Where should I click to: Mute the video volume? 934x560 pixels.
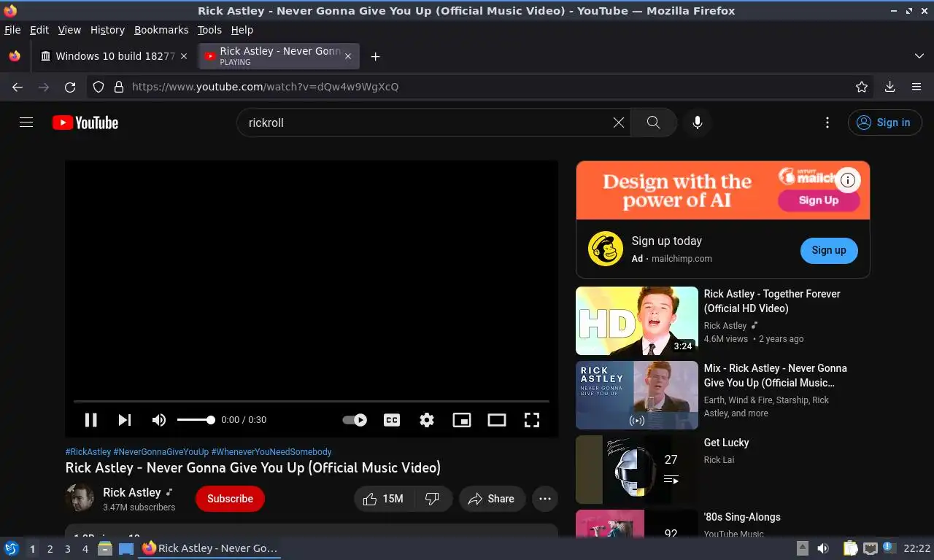pos(158,420)
